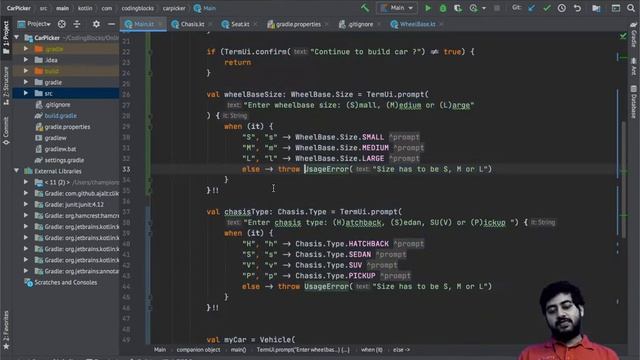640x360 pixels.
Task: Show Git history clock icon
Action: (x=562, y=8)
